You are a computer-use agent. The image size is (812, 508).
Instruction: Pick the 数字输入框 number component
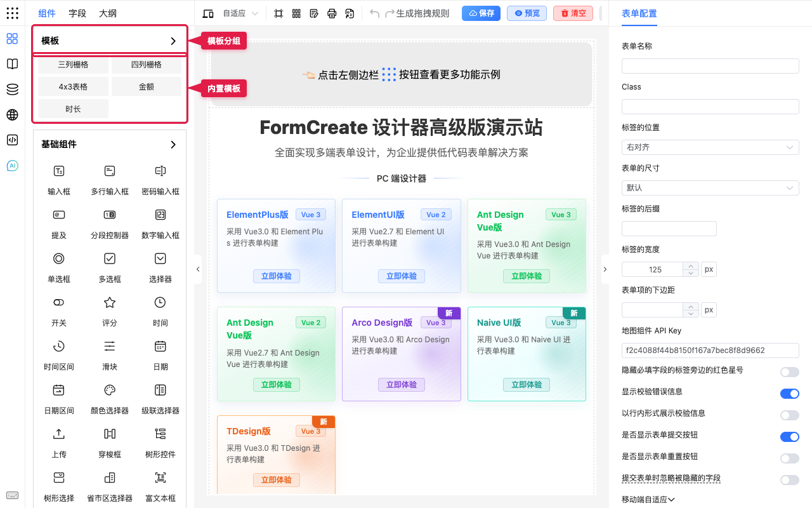(x=160, y=224)
